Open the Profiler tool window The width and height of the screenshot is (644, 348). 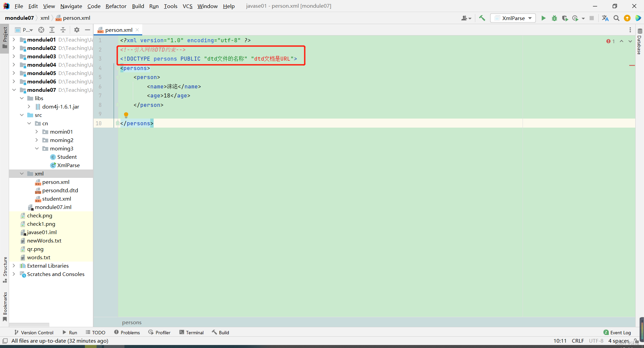159,332
